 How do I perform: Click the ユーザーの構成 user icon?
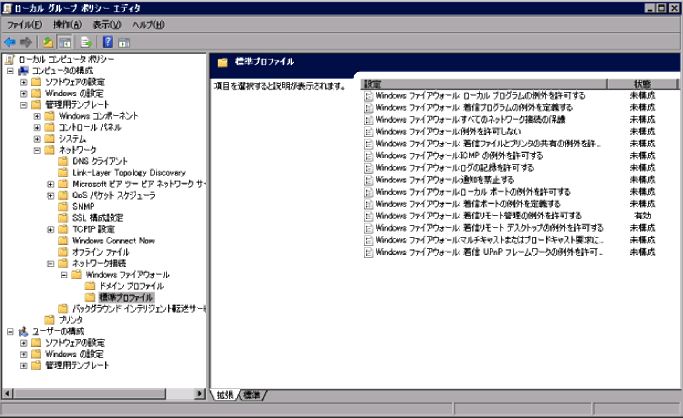pyautogui.click(x=23, y=331)
